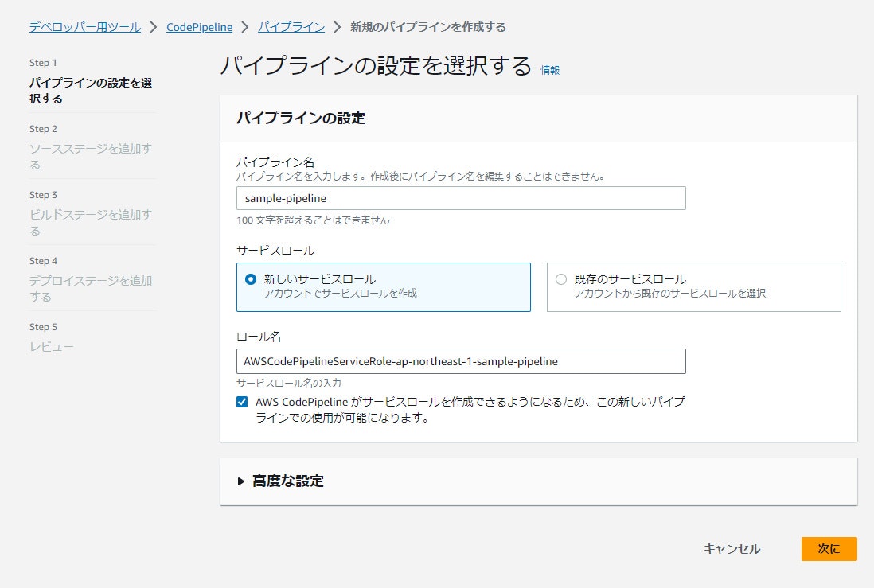Select Step 1 パイプラインの設定を選択する
Image resolution: width=874 pixels, height=588 pixels.
pos(90,90)
